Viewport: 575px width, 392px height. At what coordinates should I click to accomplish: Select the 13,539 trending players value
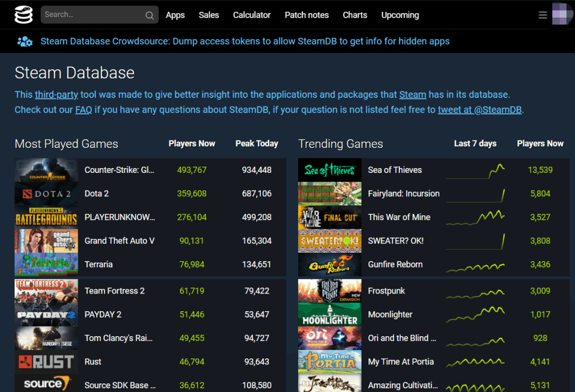540,170
